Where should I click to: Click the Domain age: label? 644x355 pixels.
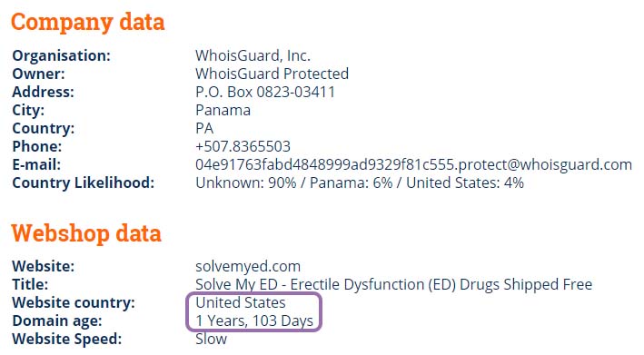coord(57,320)
